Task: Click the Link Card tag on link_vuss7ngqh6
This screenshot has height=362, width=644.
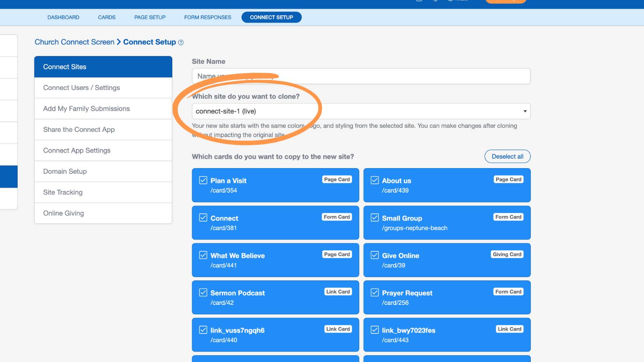Action: click(338, 329)
